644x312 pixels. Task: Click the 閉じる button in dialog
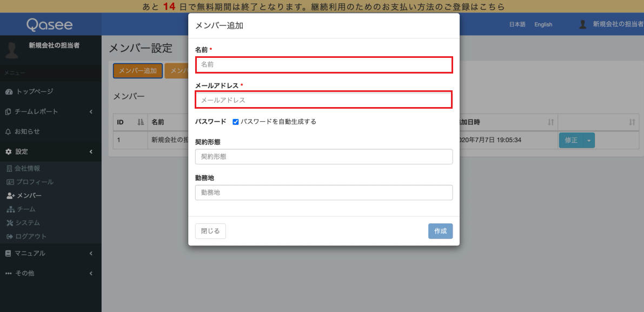pos(210,231)
